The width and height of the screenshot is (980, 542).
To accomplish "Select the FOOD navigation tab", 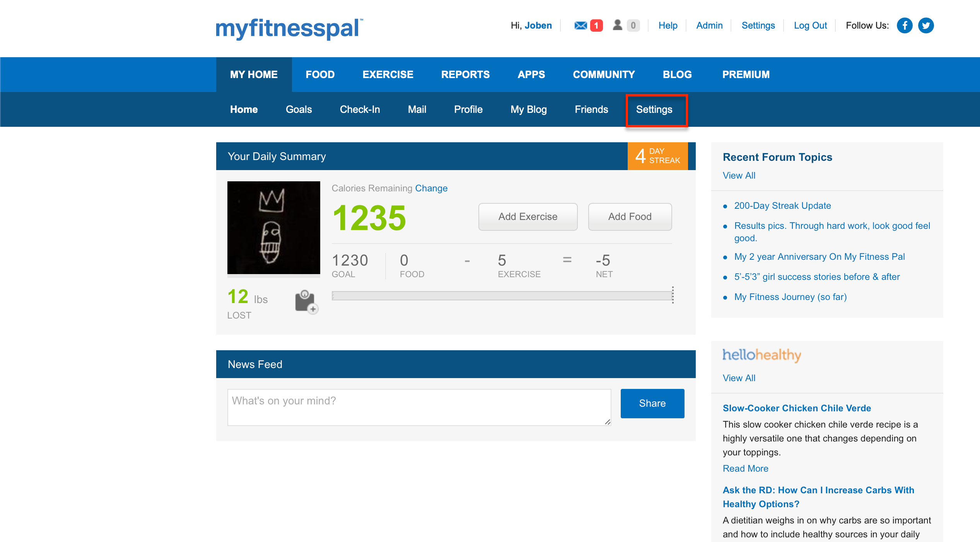I will pyautogui.click(x=320, y=74).
